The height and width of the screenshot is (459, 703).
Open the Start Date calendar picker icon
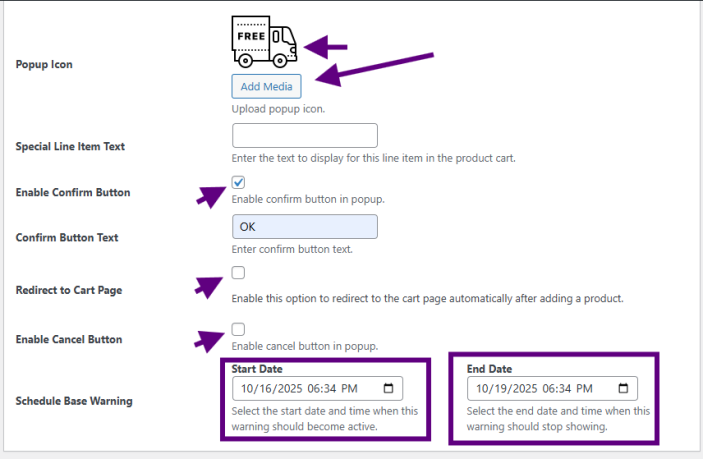click(x=388, y=388)
